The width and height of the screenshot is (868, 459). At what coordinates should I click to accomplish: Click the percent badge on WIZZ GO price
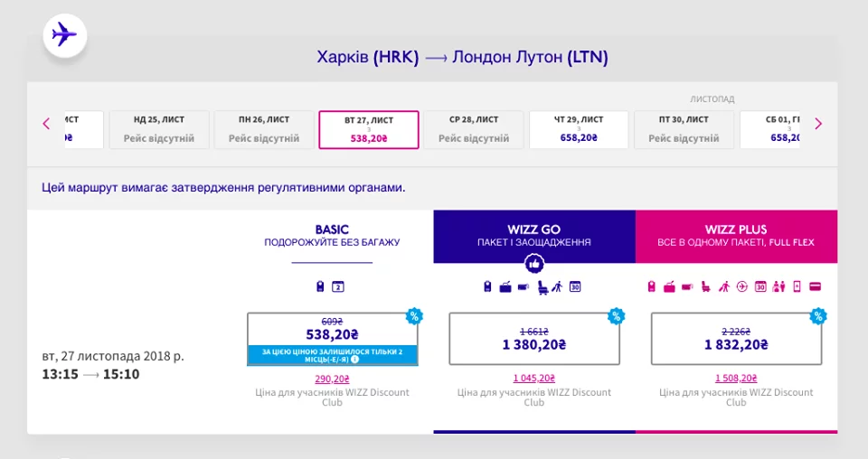[x=616, y=315]
